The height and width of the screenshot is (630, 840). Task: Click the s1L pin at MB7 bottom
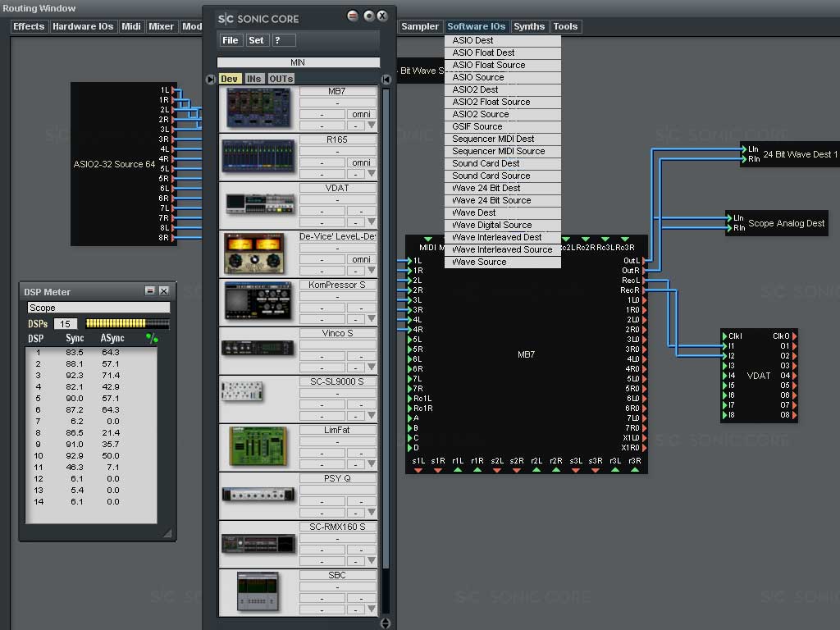pyautogui.click(x=418, y=470)
